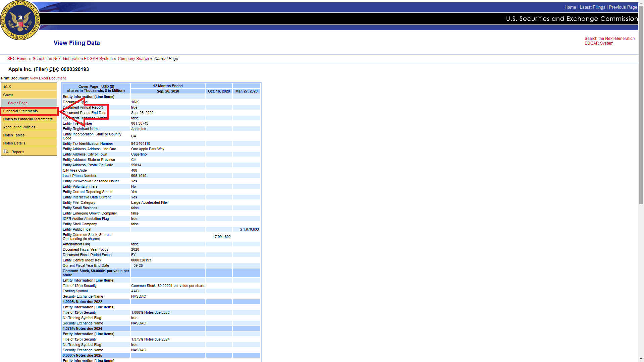This screenshot has height=362, width=644.
Task: Expand Financial Statements section
Action: click(29, 111)
